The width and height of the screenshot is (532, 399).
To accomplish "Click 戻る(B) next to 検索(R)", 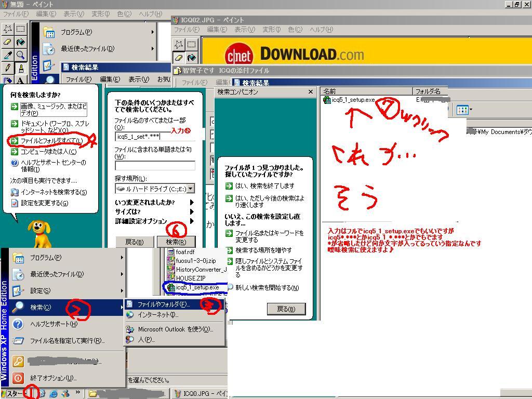I will [x=135, y=242].
